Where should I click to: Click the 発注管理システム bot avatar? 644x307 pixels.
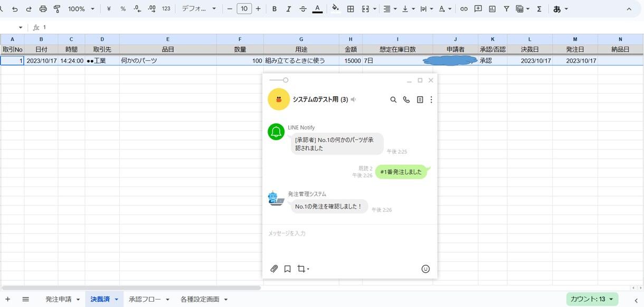click(276, 199)
